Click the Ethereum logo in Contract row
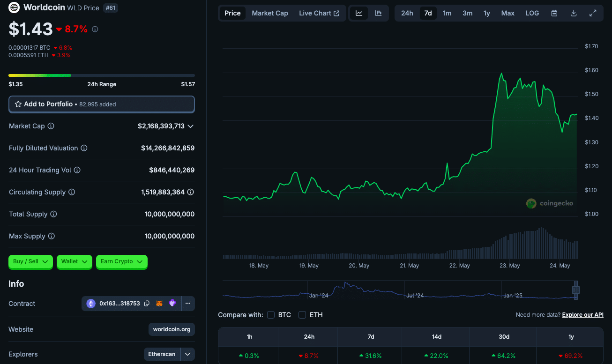The width and height of the screenshot is (612, 364). point(91,304)
